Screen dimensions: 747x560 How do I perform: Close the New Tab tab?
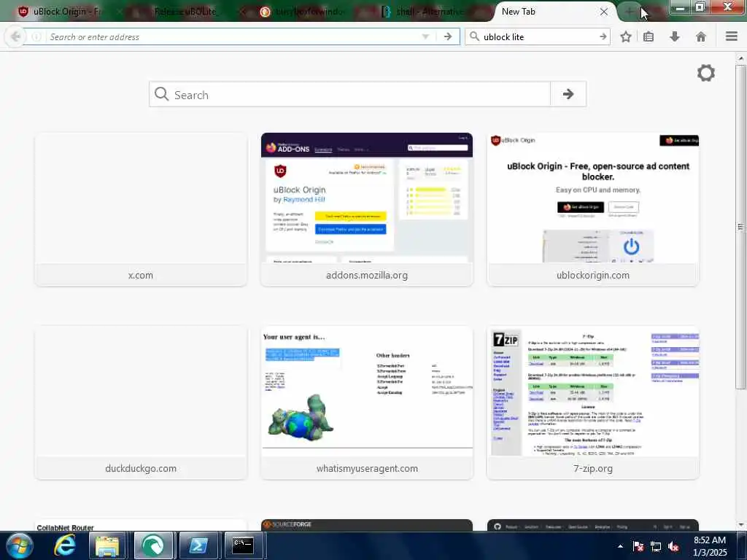click(603, 12)
